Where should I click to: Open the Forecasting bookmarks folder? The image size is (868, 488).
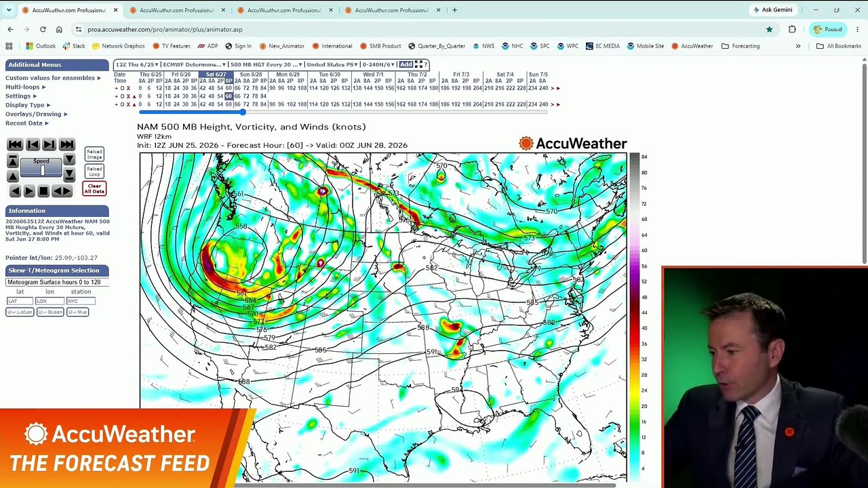click(741, 46)
